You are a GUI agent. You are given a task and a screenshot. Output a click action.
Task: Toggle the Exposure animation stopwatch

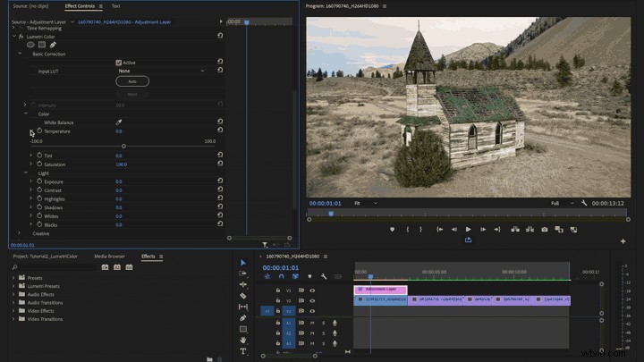pos(39,181)
